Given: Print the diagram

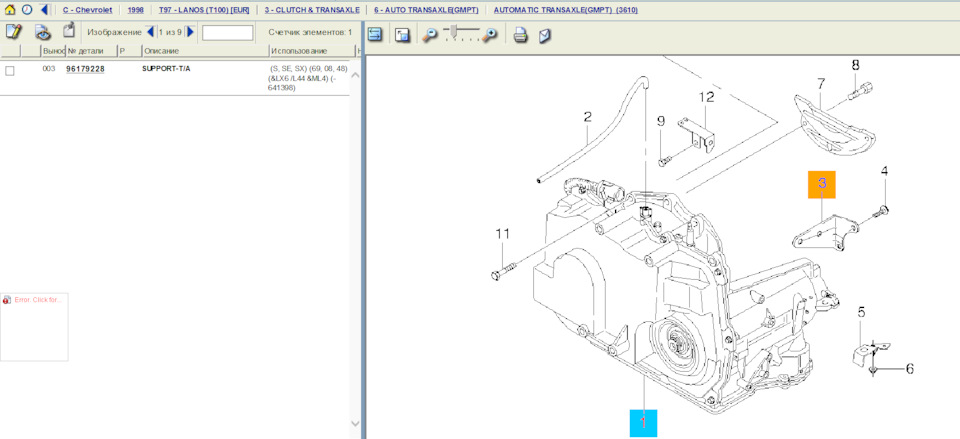Looking at the screenshot, I should (520, 36).
